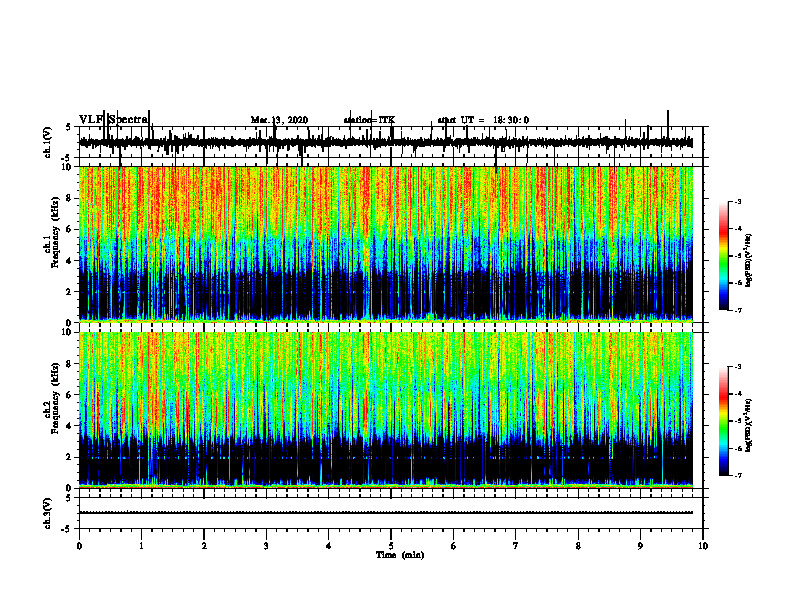
Task: Click time axis tick label "3"
Action: click(266, 546)
